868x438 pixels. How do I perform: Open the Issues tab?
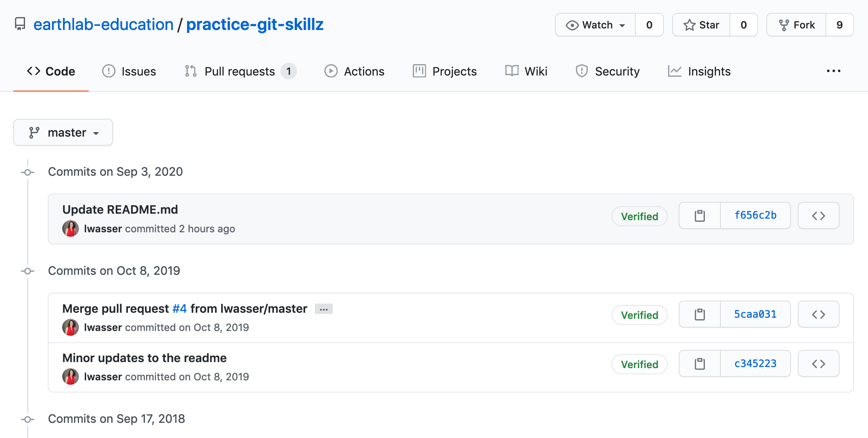point(129,71)
